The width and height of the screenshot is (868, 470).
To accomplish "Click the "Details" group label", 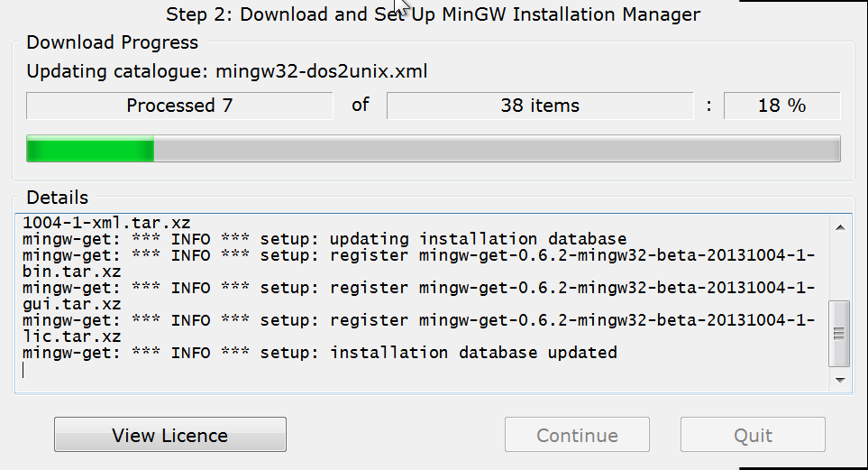I will pyautogui.click(x=58, y=197).
